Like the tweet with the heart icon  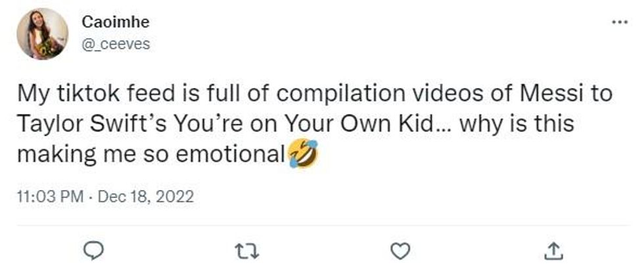400,251
